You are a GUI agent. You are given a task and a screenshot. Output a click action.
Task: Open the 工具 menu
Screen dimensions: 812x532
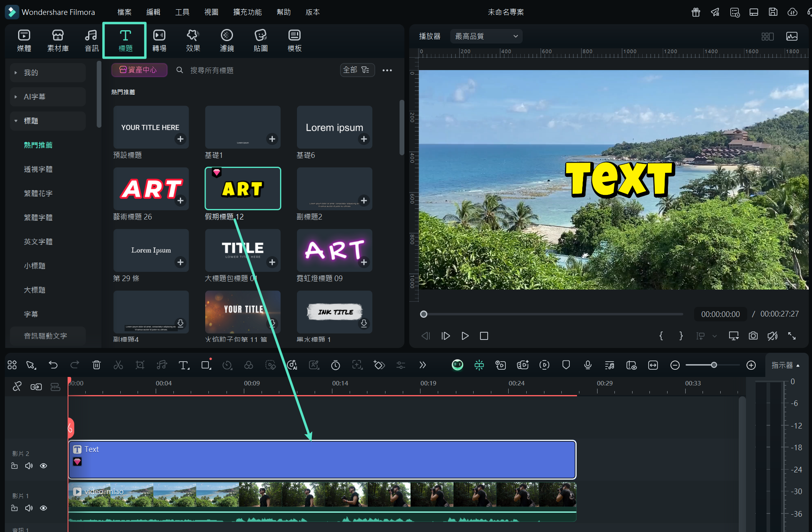182,12
